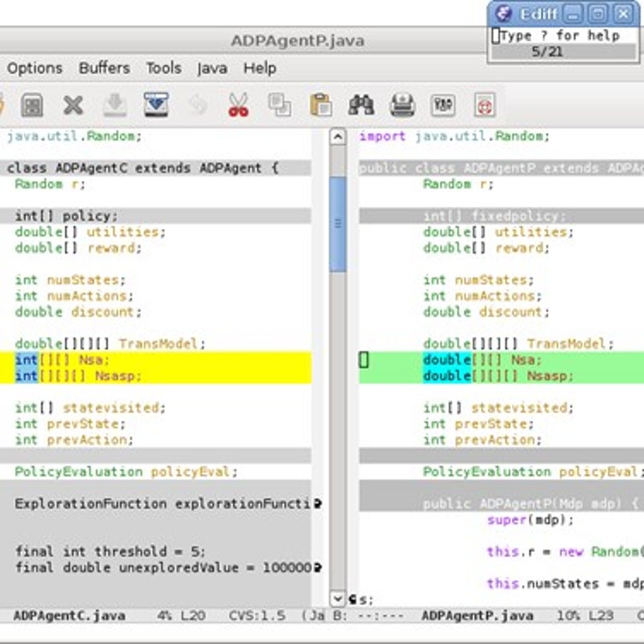This screenshot has width=644, height=644.
Task: Open the Java menu
Action: point(212,68)
